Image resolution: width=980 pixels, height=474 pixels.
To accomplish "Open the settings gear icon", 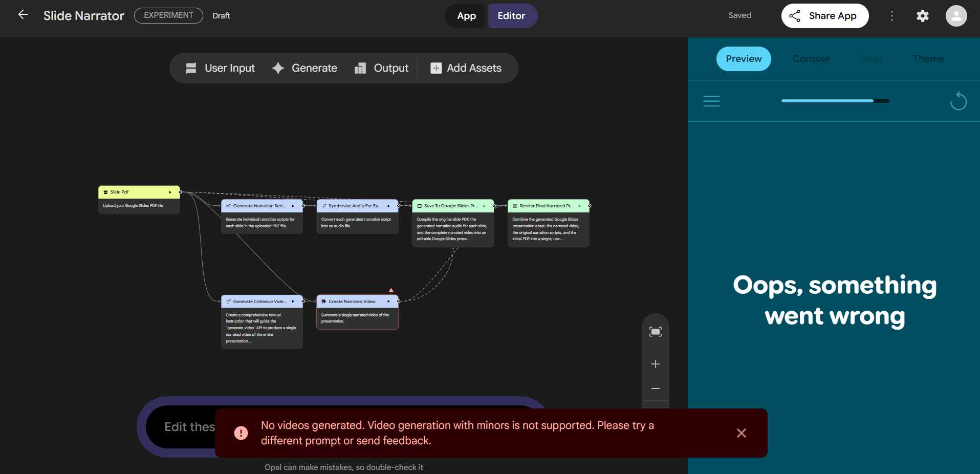I will coord(922,16).
